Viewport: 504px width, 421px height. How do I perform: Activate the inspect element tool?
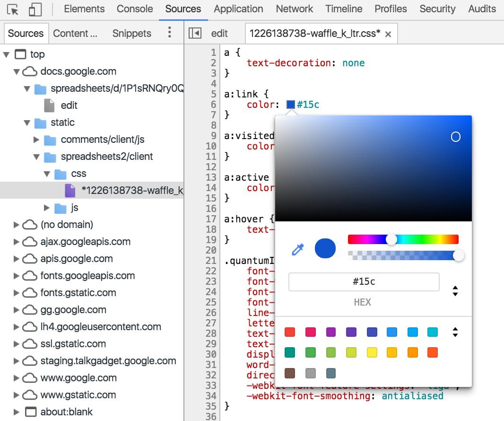click(13, 9)
